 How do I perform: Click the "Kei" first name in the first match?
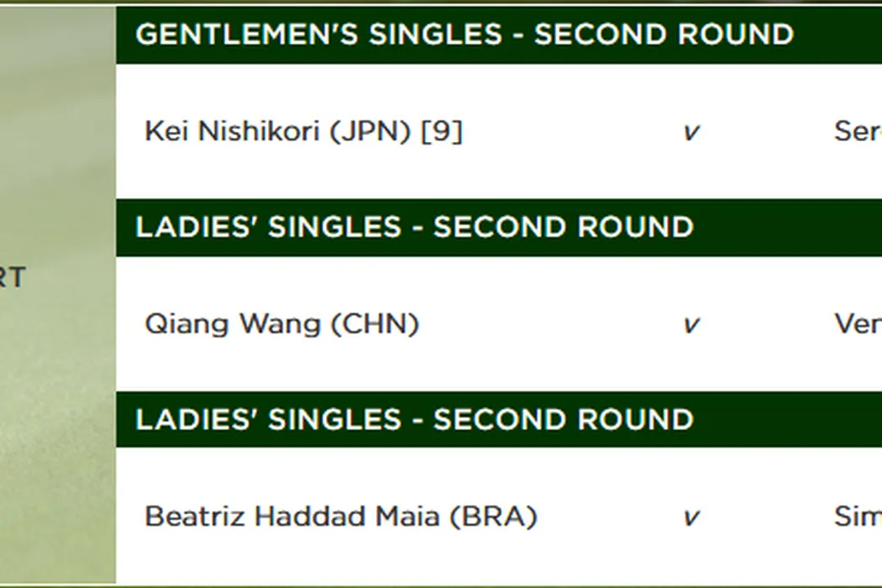[165, 132]
